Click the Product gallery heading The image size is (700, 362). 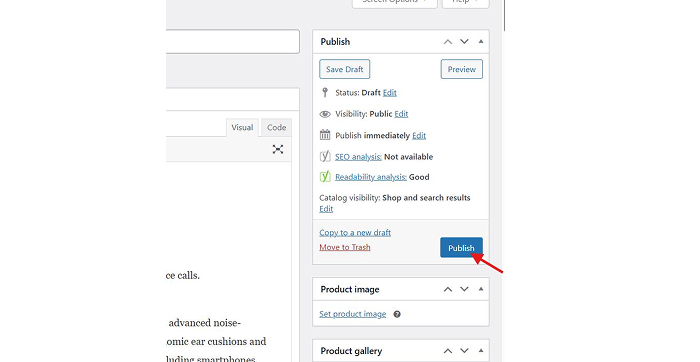pos(351,351)
